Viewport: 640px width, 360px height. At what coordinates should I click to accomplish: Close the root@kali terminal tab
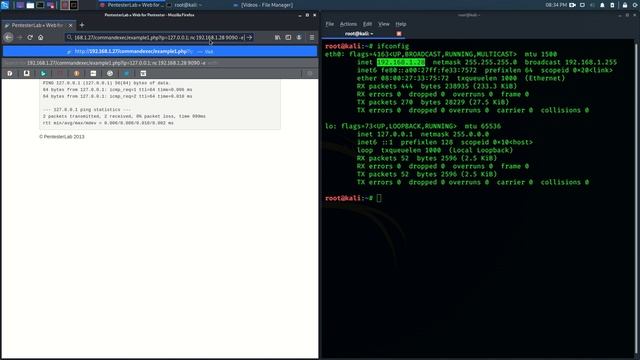[399, 33]
